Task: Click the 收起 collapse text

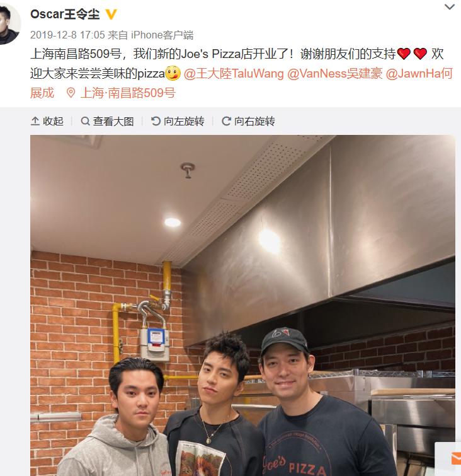Action: click(53, 121)
